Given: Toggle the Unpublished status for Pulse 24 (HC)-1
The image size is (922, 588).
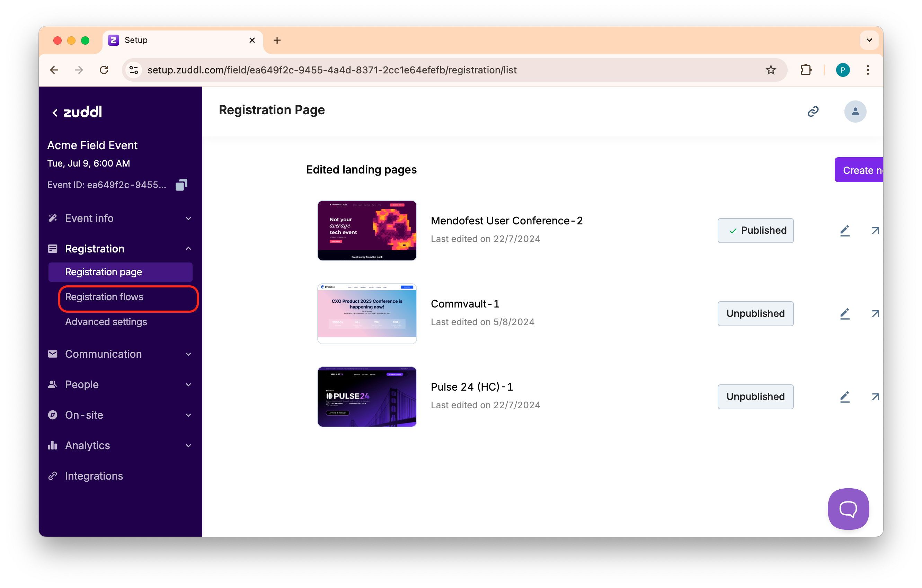Looking at the screenshot, I should [x=755, y=397].
